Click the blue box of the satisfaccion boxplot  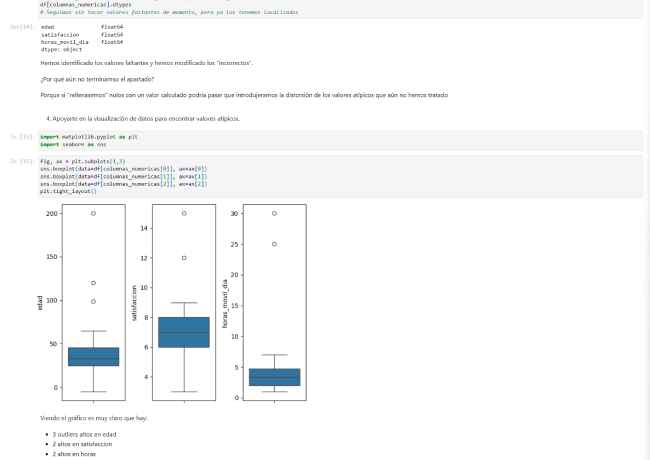point(183,331)
